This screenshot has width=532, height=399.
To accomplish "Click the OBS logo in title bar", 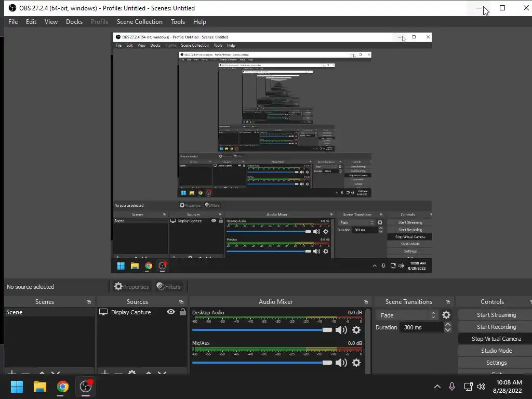I will [12, 8].
